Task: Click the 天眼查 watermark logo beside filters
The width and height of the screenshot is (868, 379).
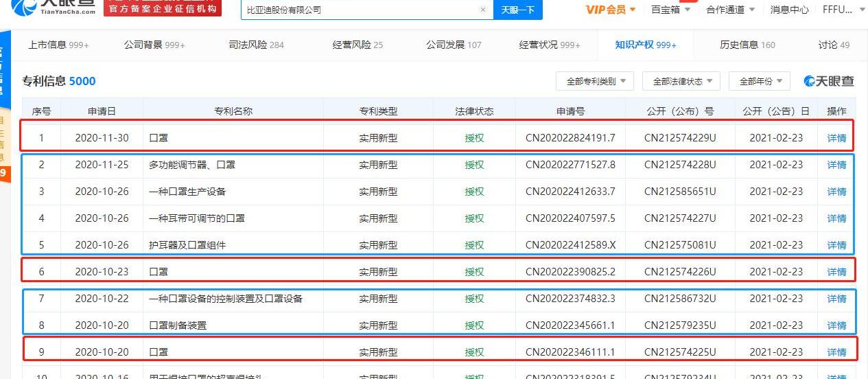Action: coord(829,81)
